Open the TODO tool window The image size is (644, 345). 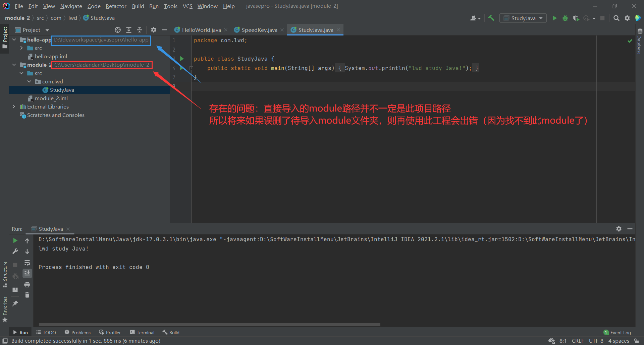46,332
